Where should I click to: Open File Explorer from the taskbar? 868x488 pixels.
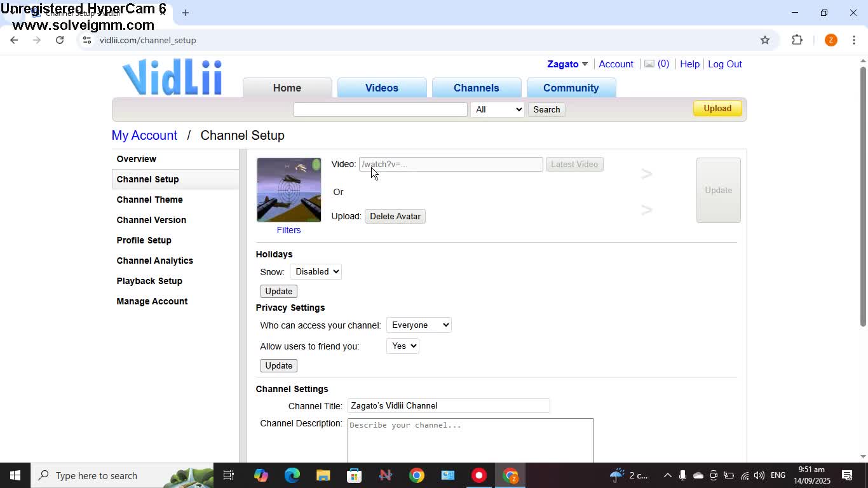click(x=323, y=475)
